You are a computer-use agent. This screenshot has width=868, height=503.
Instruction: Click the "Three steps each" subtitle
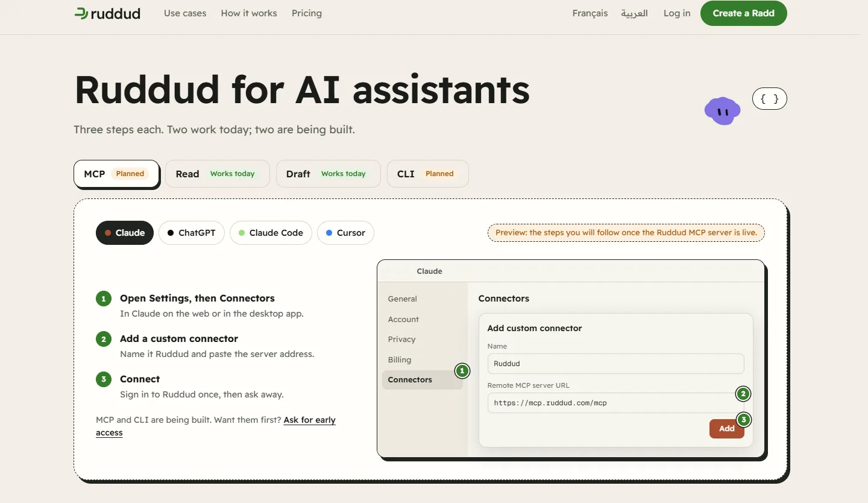click(x=214, y=130)
